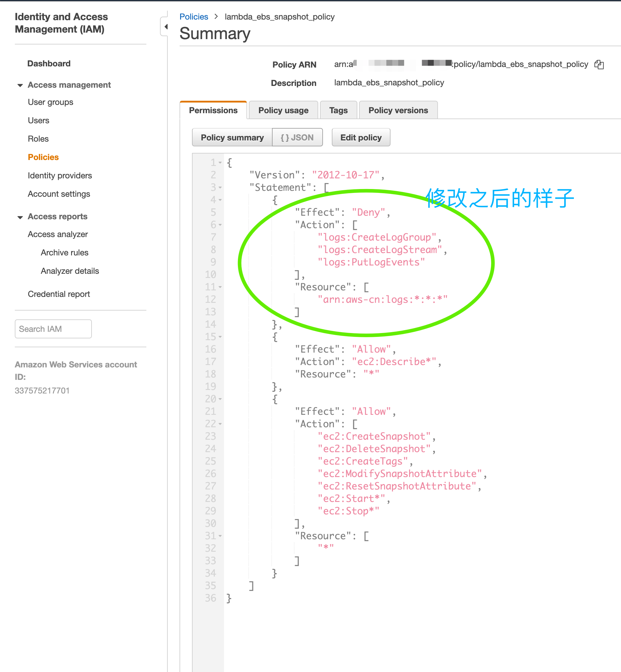Click the "ec2:ModifySnapshotAttribute" action

[x=400, y=473]
